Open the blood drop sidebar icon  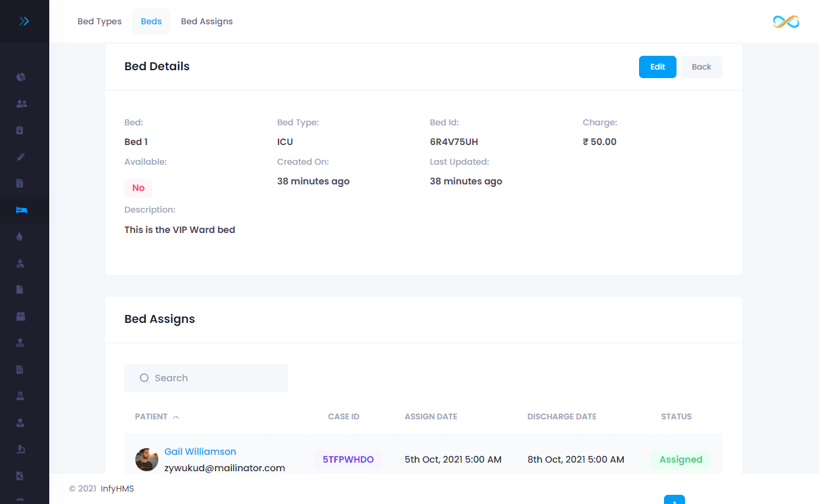(20, 236)
